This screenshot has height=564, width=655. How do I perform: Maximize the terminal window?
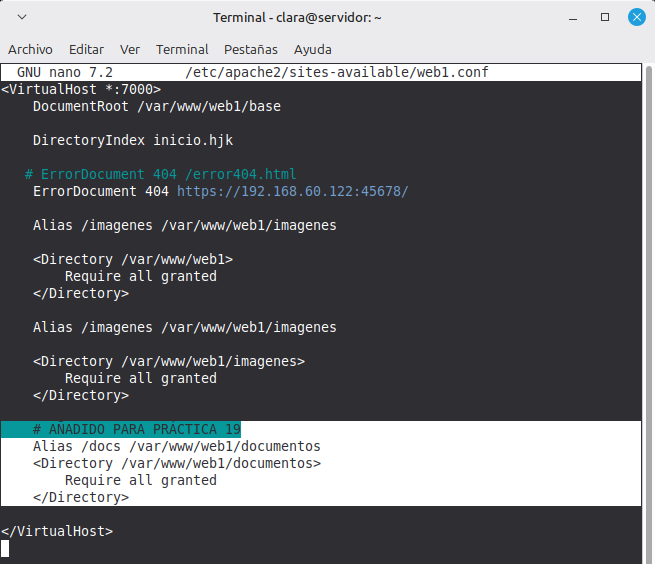[x=605, y=17]
